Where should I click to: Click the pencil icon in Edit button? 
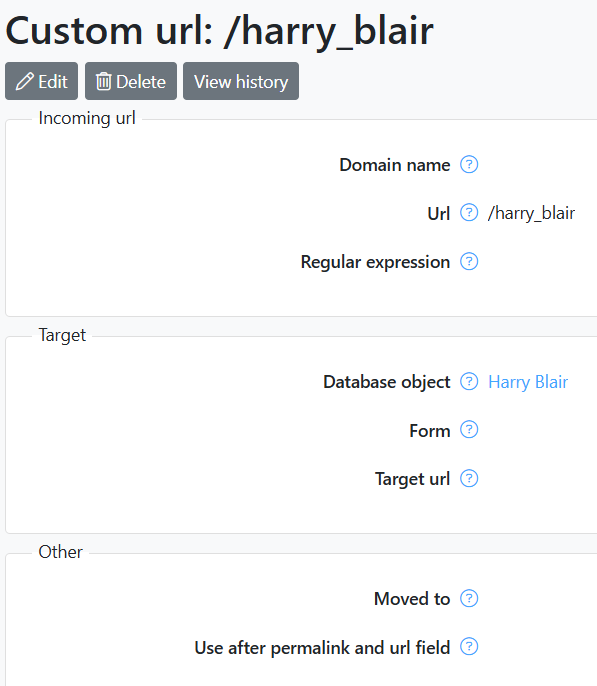[x=24, y=81]
